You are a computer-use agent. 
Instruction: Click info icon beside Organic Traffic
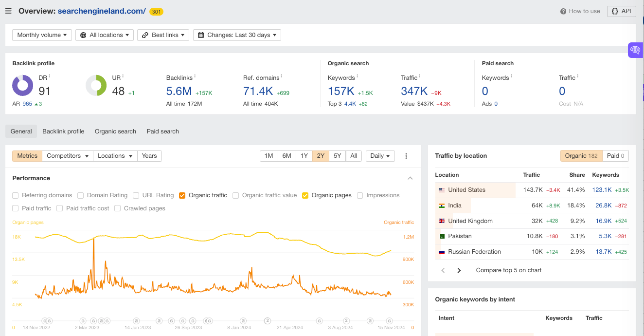420,76
